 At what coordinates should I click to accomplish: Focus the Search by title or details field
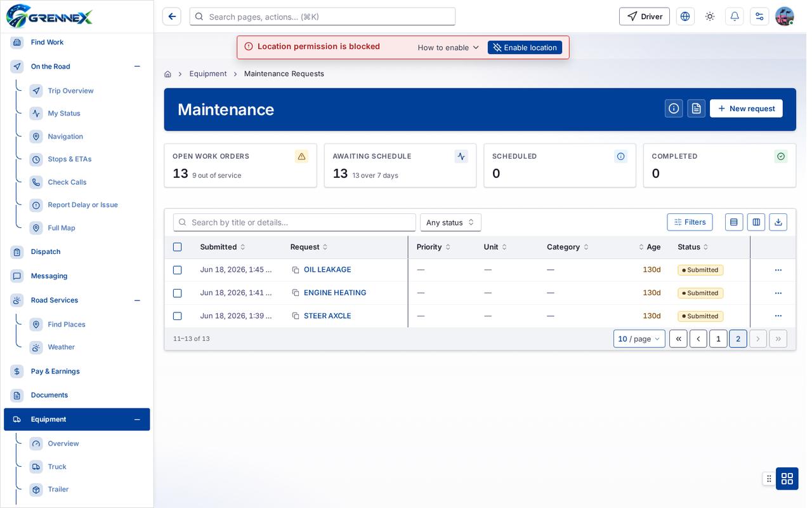(x=294, y=222)
